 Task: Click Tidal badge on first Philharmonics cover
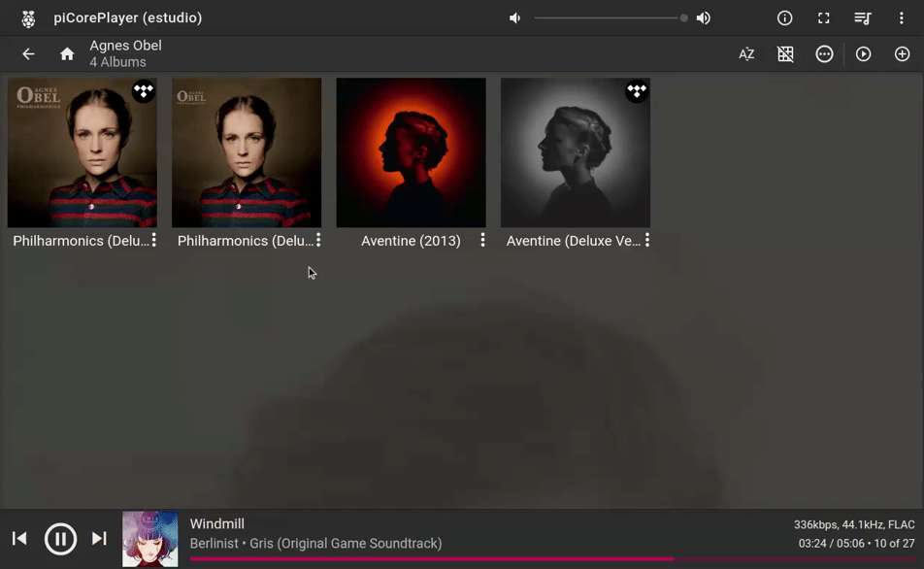click(x=144, y=91)
